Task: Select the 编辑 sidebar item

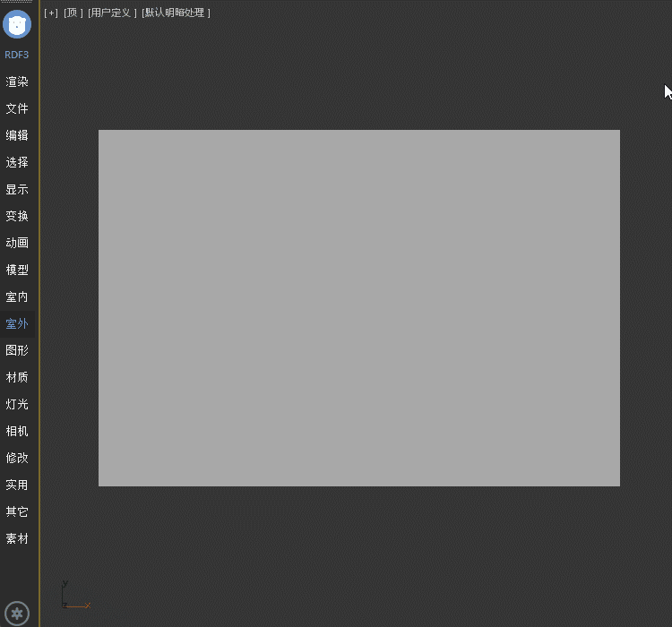Action: point(17,135)
